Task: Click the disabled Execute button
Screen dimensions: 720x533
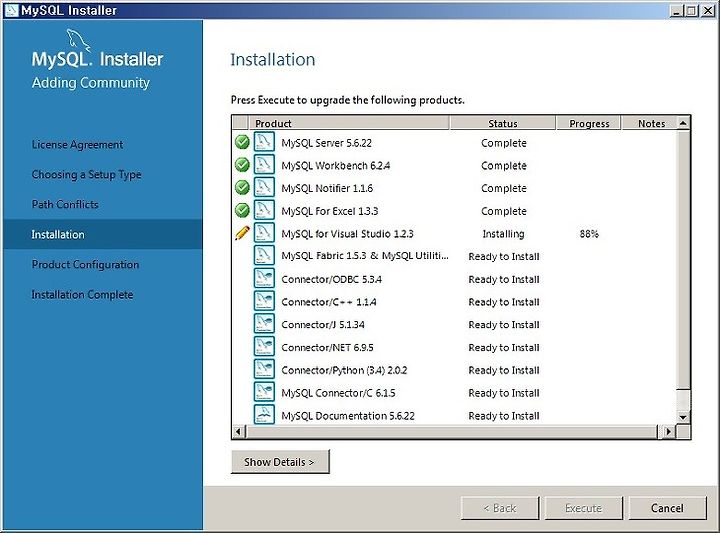Action: point(583,508)
